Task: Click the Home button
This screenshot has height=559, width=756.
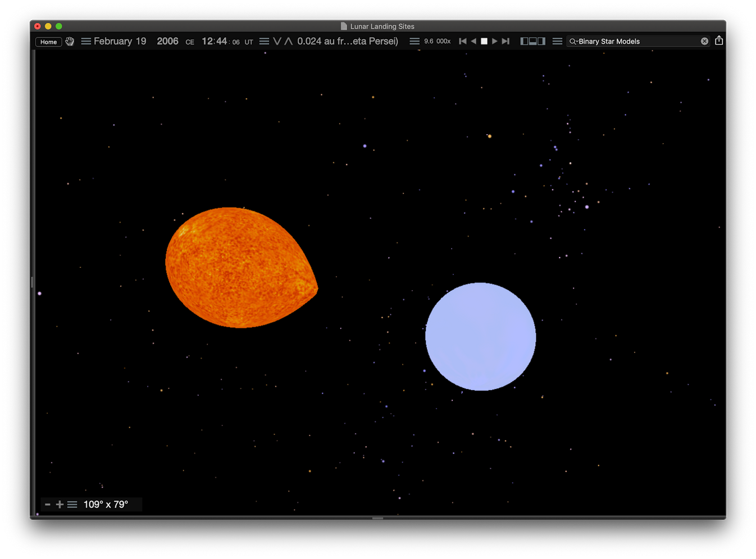Action: coord(48,42)
